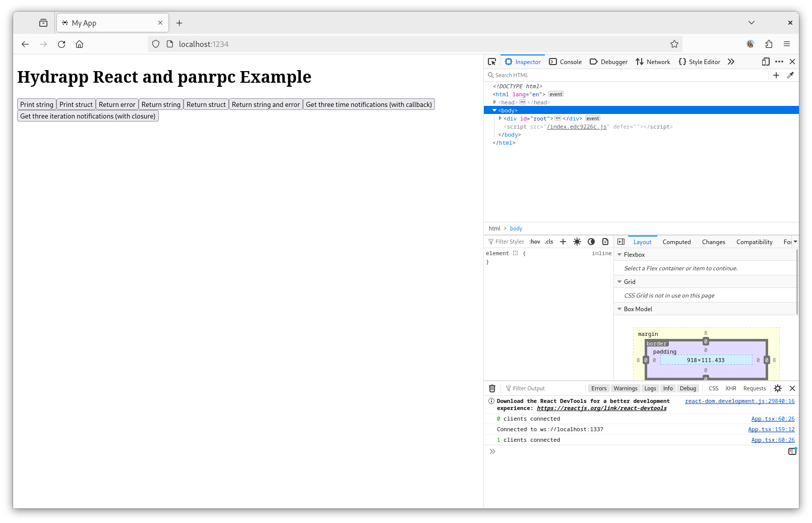Image resolution: width=812 pixels, height=523 pixels.
Task: Click the eyedropper color picker icon
Action: [x=790, y=75]
